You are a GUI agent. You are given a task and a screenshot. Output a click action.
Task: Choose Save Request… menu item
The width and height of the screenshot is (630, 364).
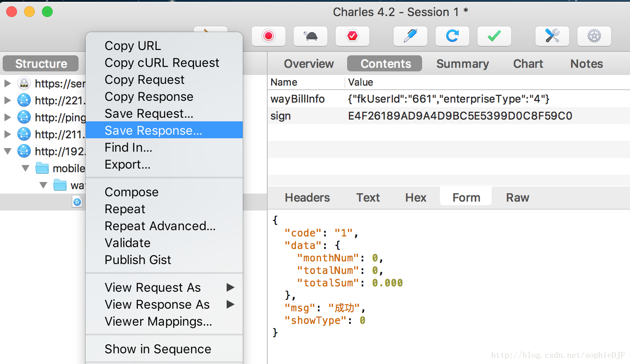click(x=164, y=114)
